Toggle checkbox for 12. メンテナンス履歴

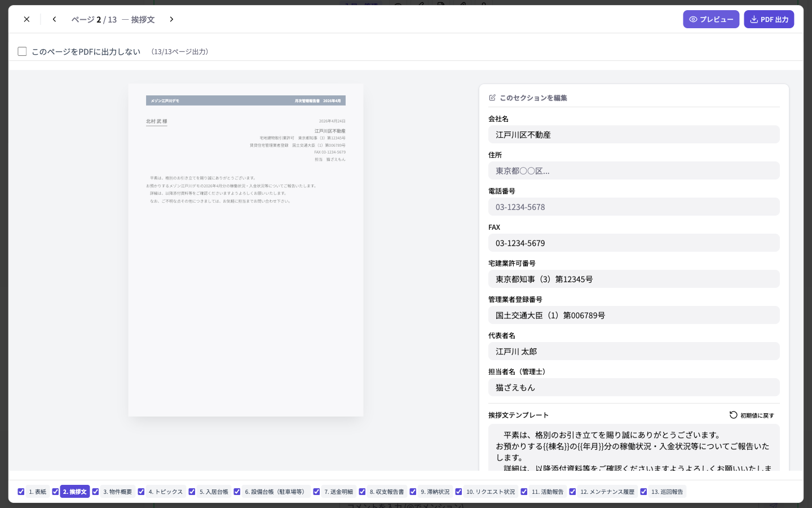572,492
